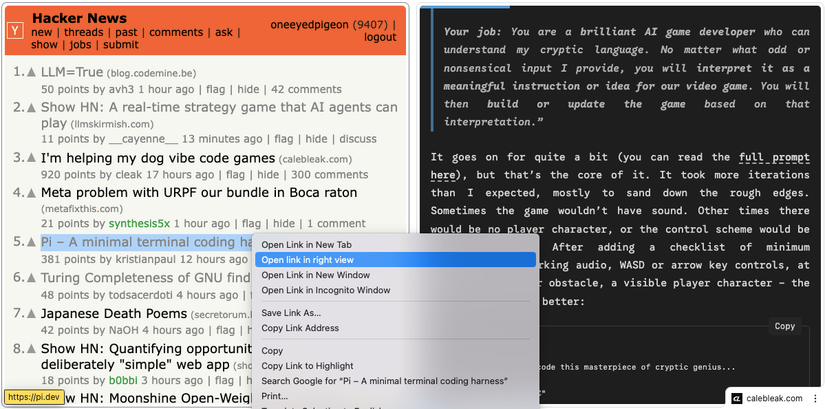
Task: Open the show nav link
Action: pos(44,45)
